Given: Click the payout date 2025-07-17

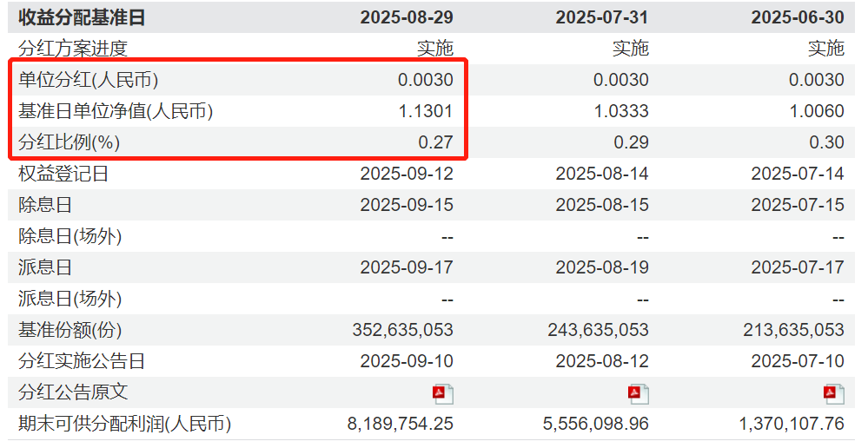Looking at the screenshot, I should (x=798, y=267).
